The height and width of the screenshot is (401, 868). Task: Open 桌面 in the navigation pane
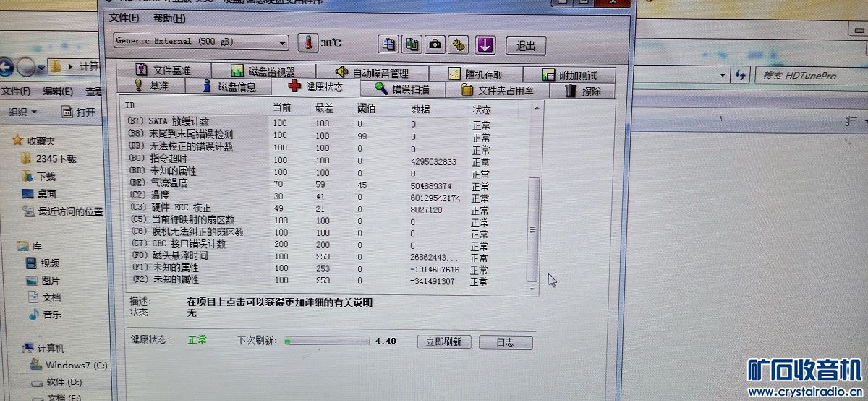39,194
